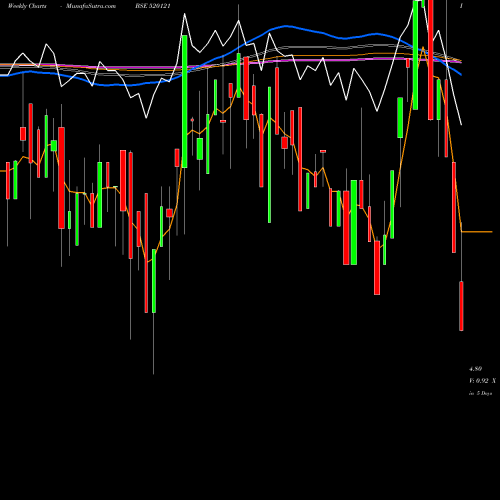This screenshot has width=500, height=500.
Task: Click the 'Weekly Charts' title text
Action: [x=27, y=6]
